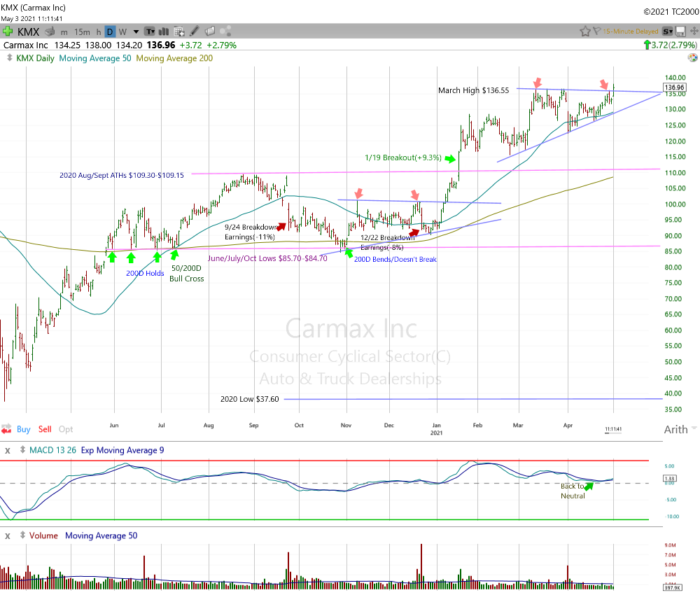Switch to the 15m timeframe

click(82, 32)
